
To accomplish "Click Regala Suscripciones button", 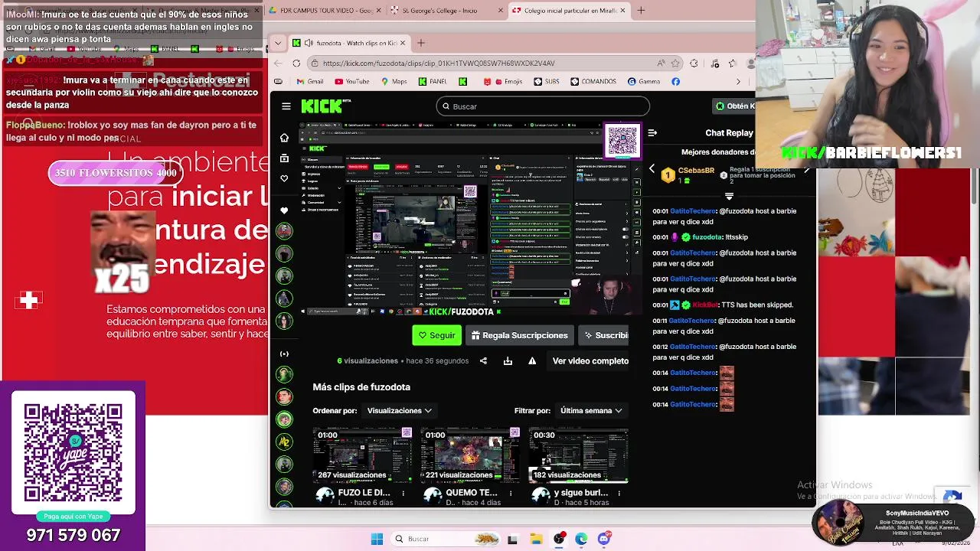I will click(x=520, y=335).
